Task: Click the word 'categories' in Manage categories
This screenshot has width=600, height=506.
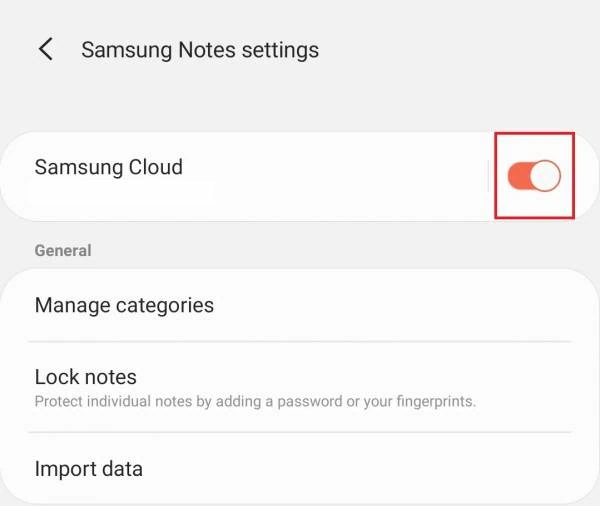Action: pos(165,306)
